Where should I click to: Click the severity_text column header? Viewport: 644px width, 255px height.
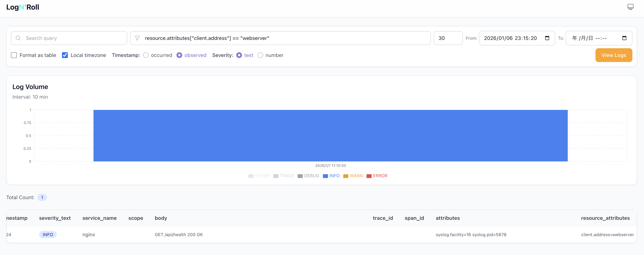[55, 218]
